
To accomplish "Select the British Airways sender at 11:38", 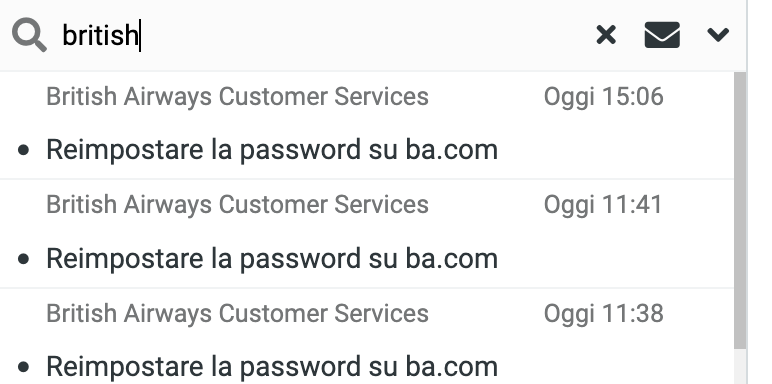I will (237, 314).
